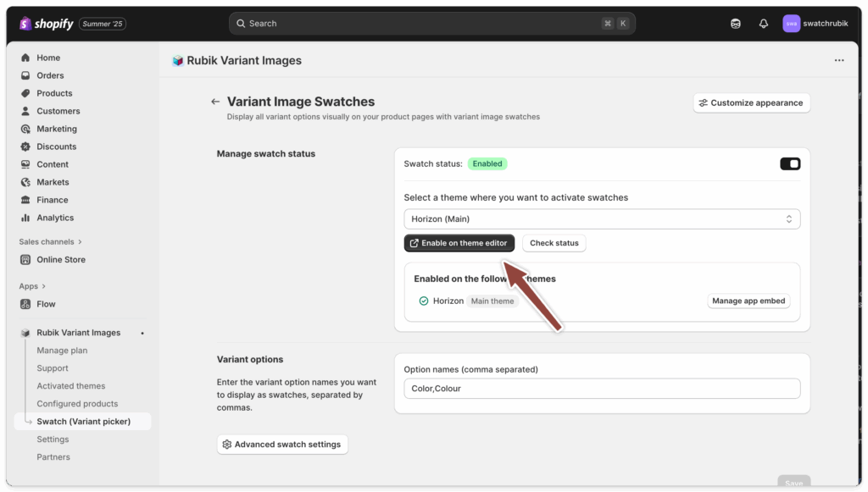
Task: Click the Customers person icon
Action: 25,111
